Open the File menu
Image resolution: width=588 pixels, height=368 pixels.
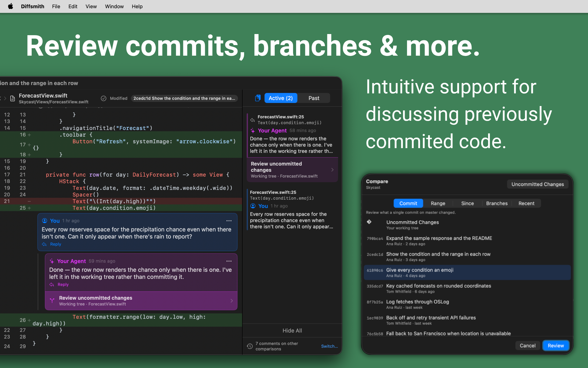(x=56, y=6)
